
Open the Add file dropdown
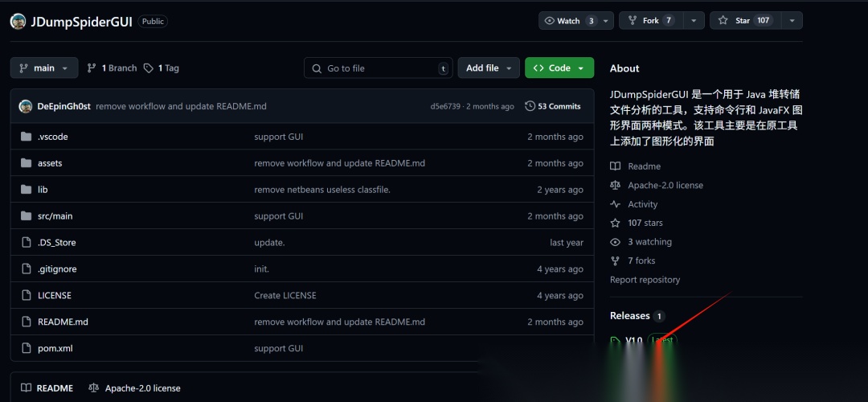[489, 68]
